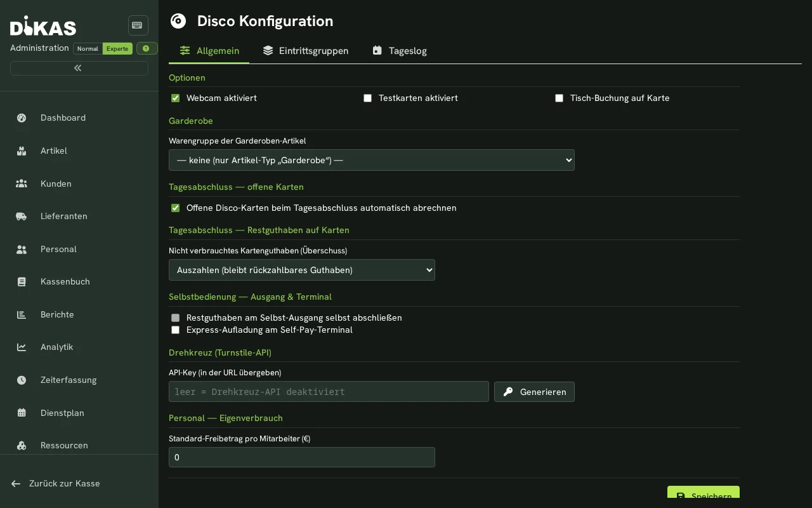Image resolution: width=812 pixels, height=508 pixels.
Task: Click the Kunden group icon
Action: click(x=22, y=184)
